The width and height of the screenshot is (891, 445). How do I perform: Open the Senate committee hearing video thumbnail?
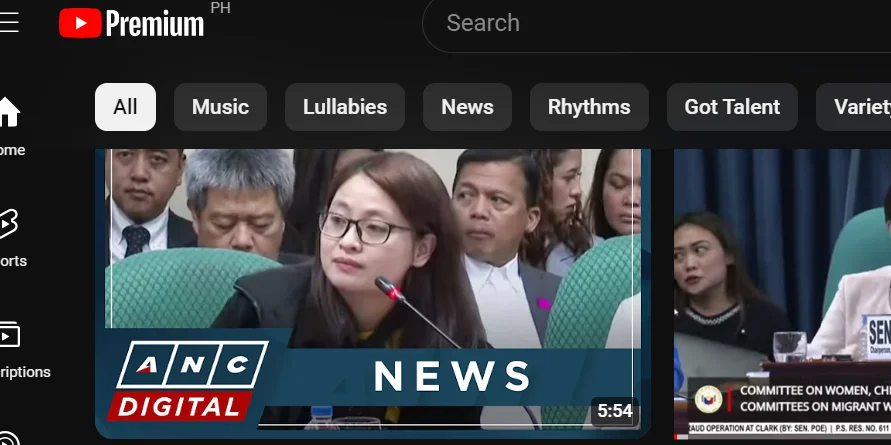[782, 294]
